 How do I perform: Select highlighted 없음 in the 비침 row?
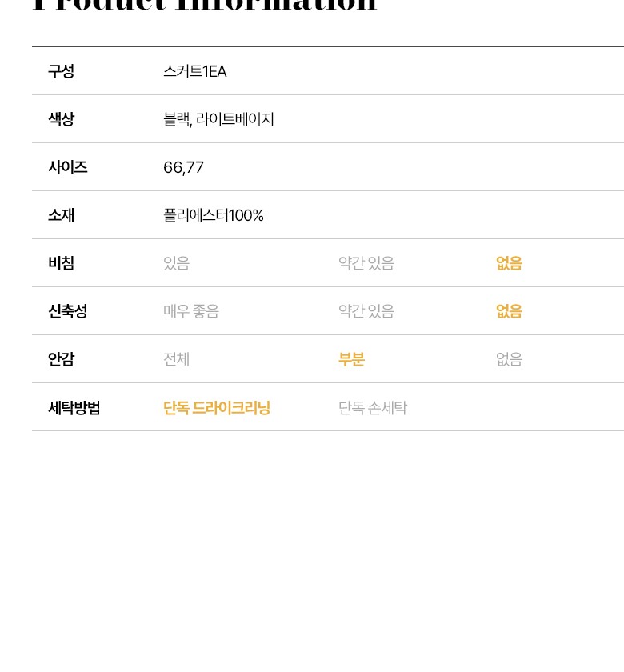click(509, 263)
